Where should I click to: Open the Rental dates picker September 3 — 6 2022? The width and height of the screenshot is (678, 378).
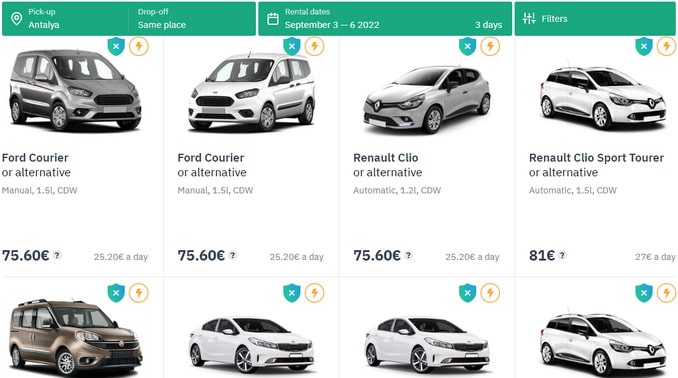(385, 19)
